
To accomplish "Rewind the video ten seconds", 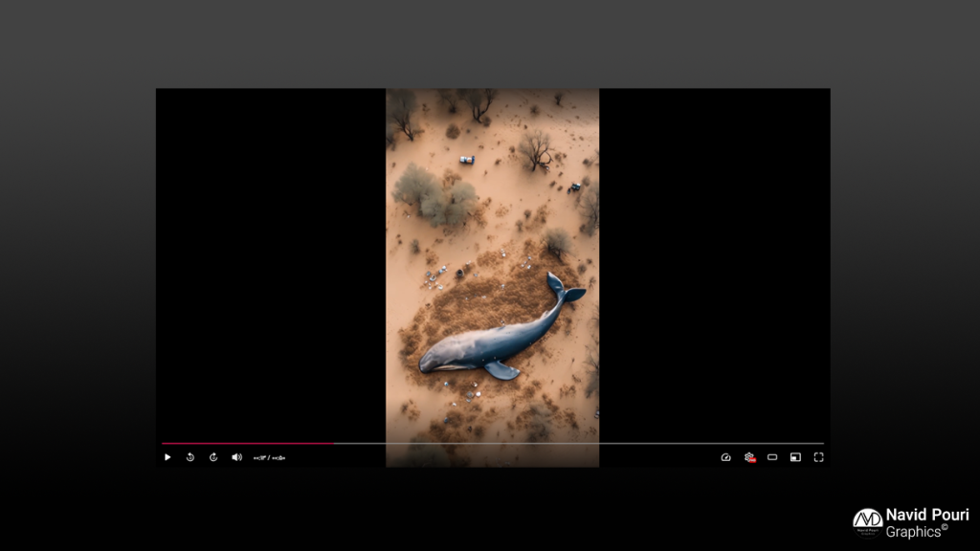I will click(x=190, y=457).
